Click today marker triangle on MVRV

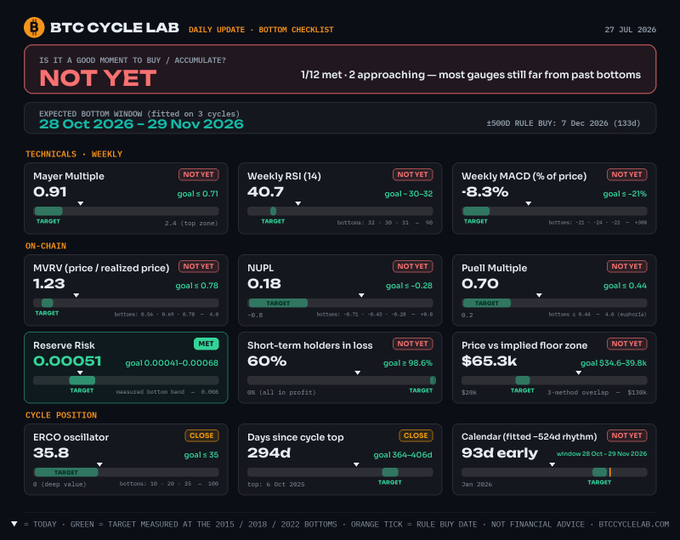click(x=76, y=295)
